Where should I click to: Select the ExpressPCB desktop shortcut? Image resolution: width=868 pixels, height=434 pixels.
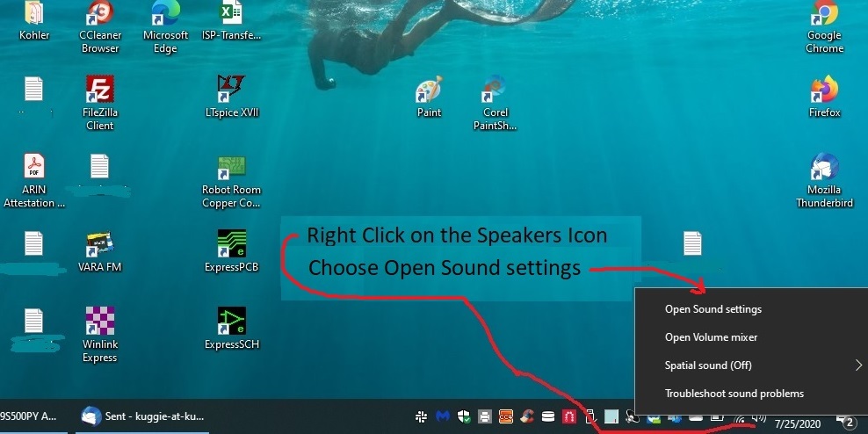[x=231, y=252]
